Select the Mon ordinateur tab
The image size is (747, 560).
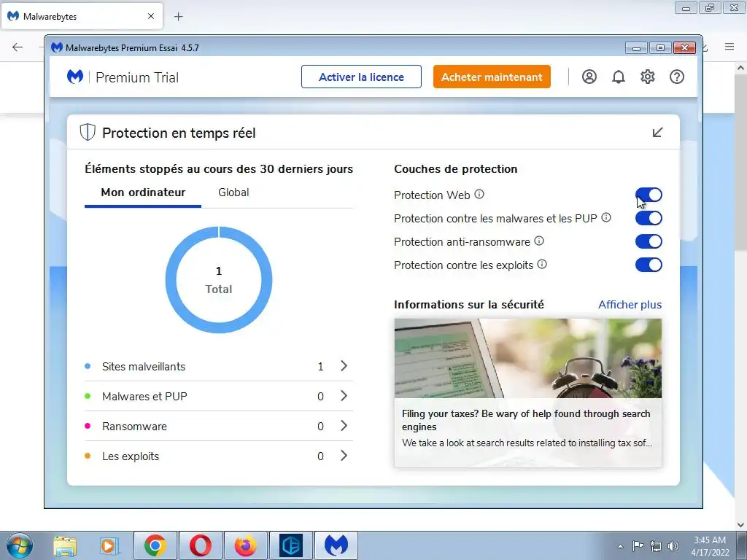(143, 192)
